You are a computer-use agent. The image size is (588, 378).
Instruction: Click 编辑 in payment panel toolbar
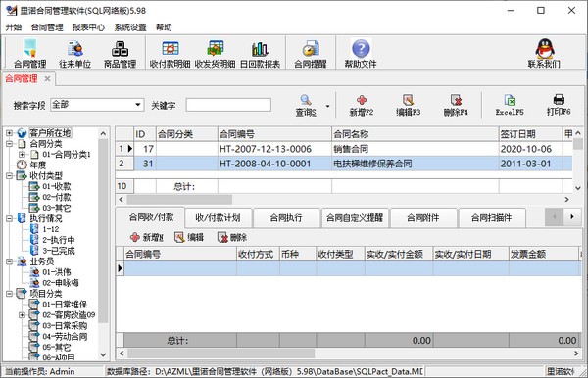coord(189,237)
